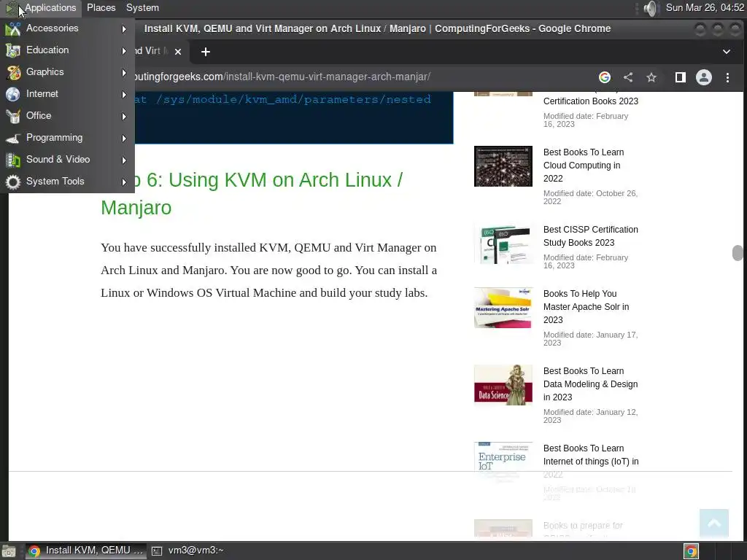
Task: Bookmark this page with the star icon
Action: (x=651, y=77)
